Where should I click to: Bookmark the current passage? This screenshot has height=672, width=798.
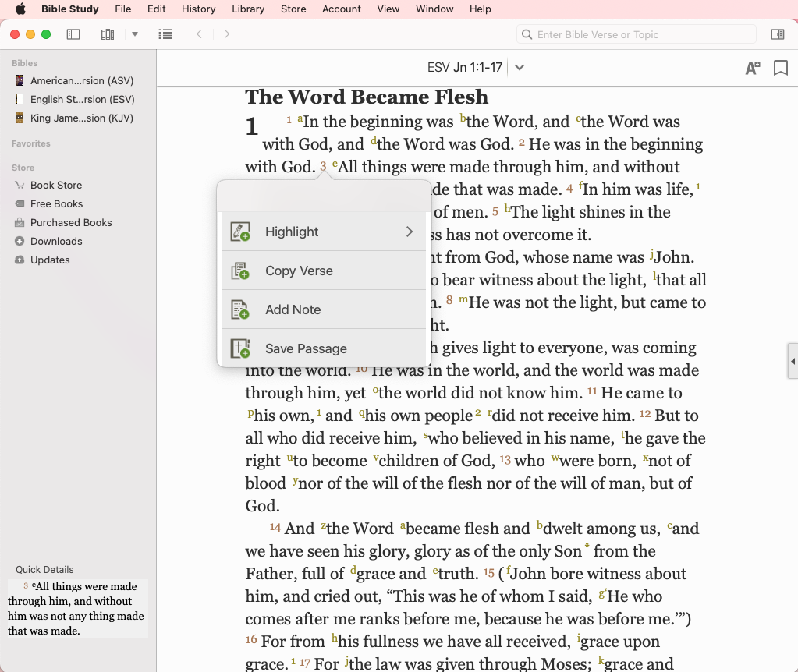780,68
